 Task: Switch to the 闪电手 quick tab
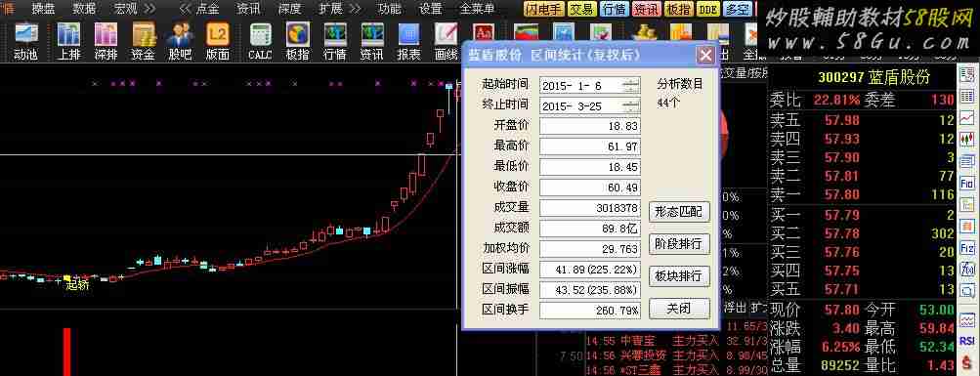point(544,9)
